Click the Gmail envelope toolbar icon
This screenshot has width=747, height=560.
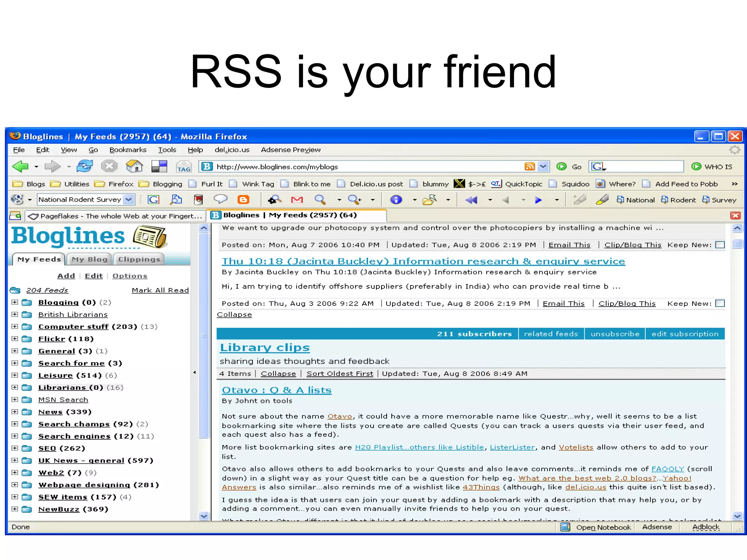coord(297,200)
